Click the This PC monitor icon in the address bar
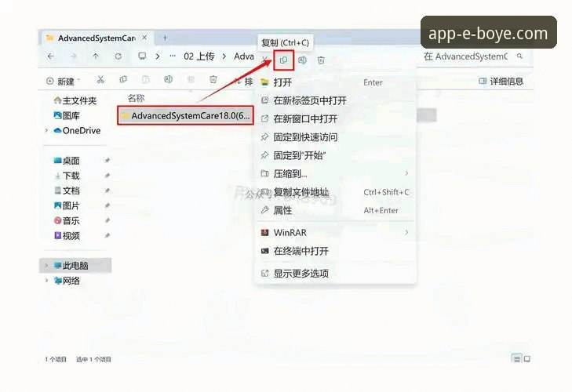Image resolution: width=572 pixels, height=392 pixels. [x=142, y=56]
